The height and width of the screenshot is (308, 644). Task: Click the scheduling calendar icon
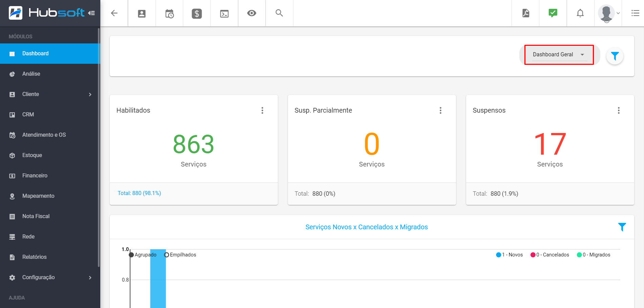click(x=169, y=13)
